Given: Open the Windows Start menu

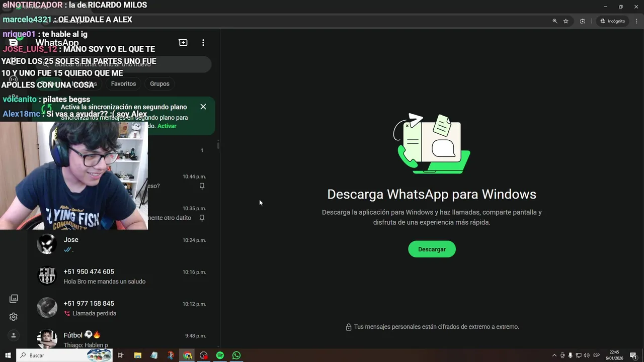Looking at the screenshot, I should (x=8, y=355).
